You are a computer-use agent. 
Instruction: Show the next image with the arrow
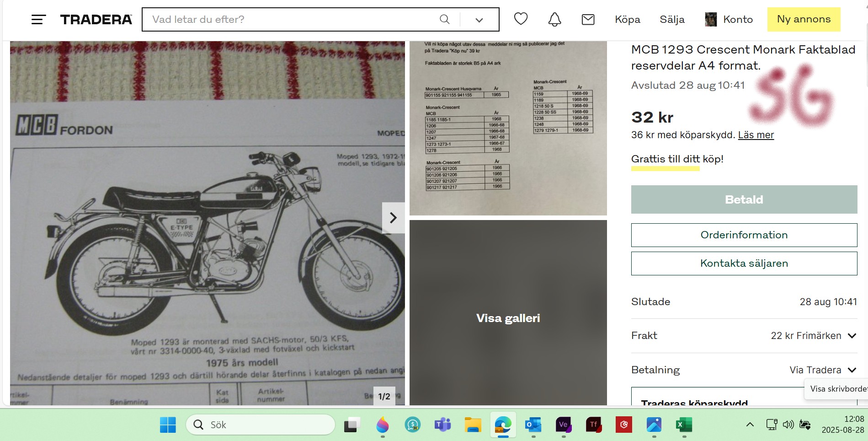click(x=393, y=218)
